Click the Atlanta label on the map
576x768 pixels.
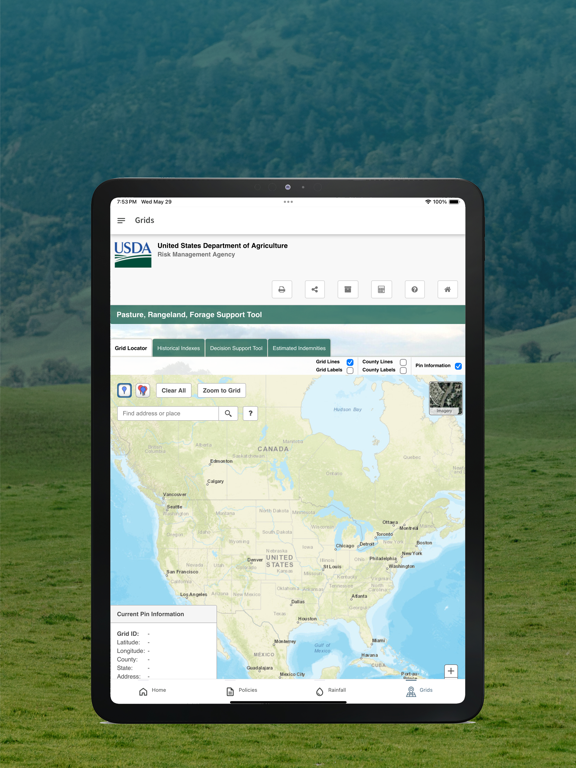tap(359, 596)
